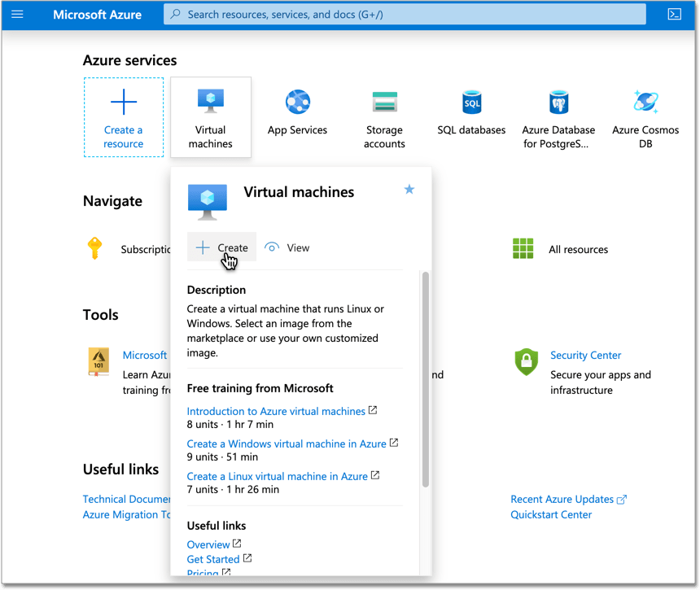
Task: Click Create in the Virtual machines popup
Action: tap(221, 247)
